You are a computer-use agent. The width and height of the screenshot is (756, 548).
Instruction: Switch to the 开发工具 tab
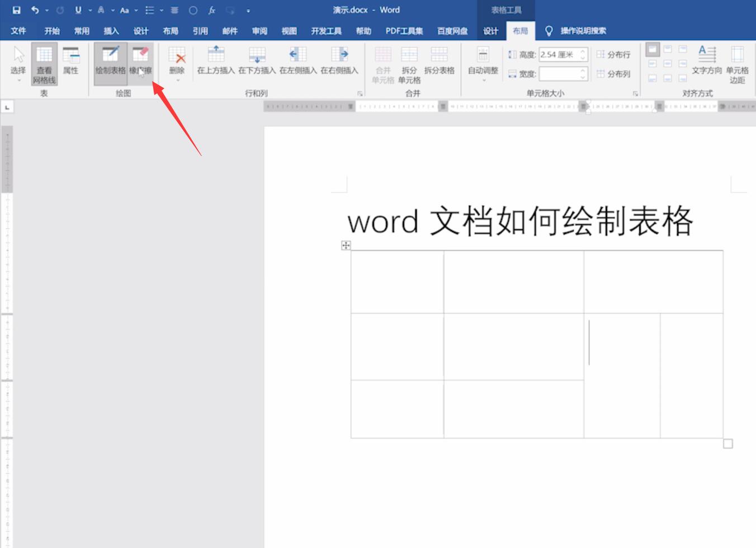tap(327, 31)
